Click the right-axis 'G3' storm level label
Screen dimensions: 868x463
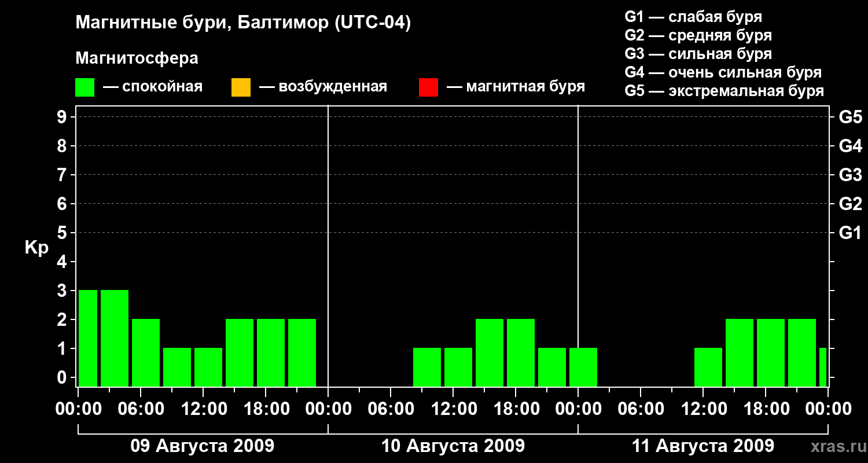[850, 175]
